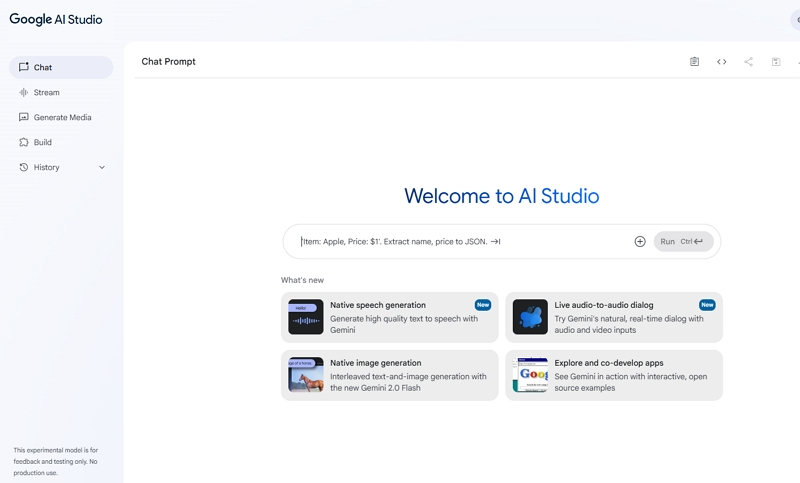Image resolution: width=800 pixels, height=483 pixels.
Task: Click the Stream waveform icon
Action: (23, 92)
